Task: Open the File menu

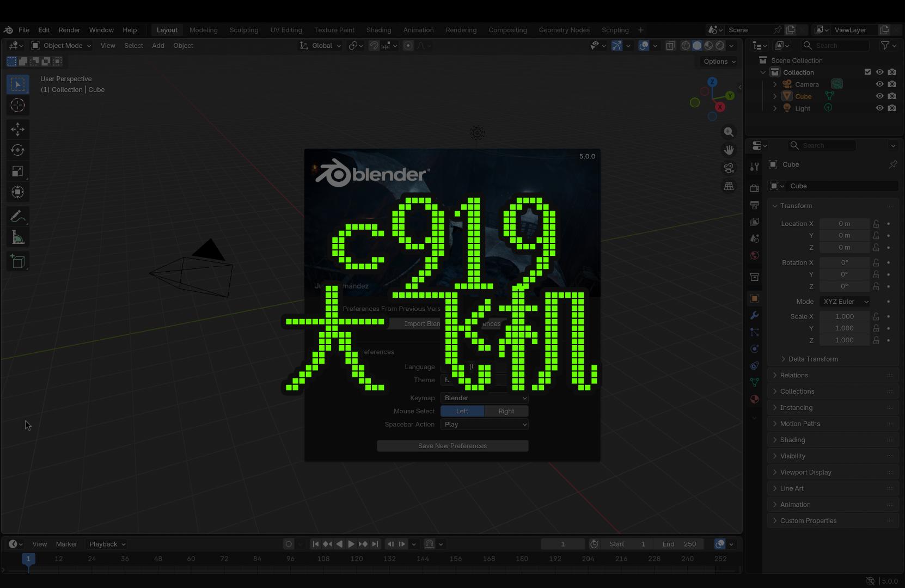Action: pos(24,30)
